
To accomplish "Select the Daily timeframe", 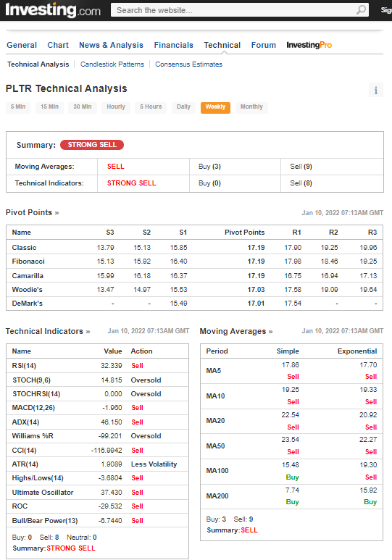I will pos(183,106).
